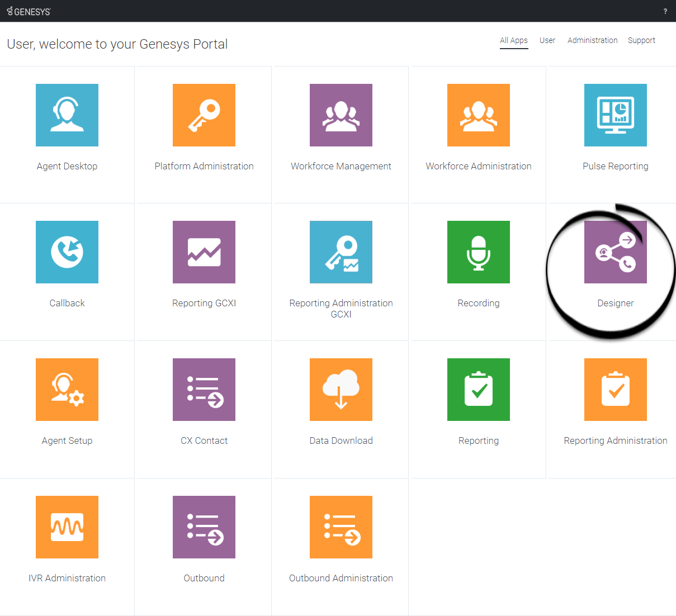Screen dimensions: 676x616
Task: Open the Designer flow icon
Action: (x=616, y=252)
